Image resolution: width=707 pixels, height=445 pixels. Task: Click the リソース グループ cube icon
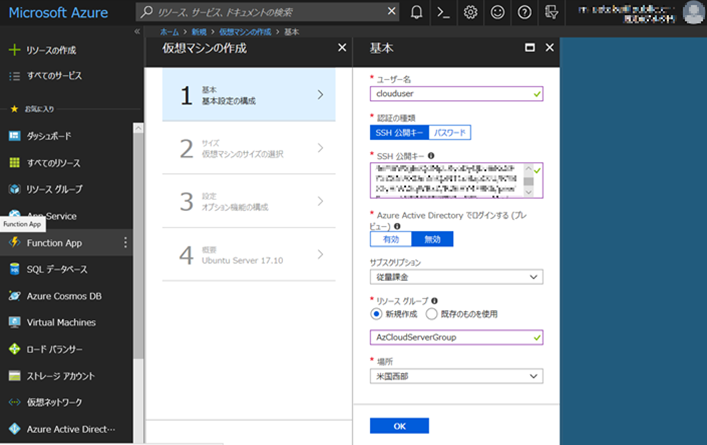pos(14,189)
